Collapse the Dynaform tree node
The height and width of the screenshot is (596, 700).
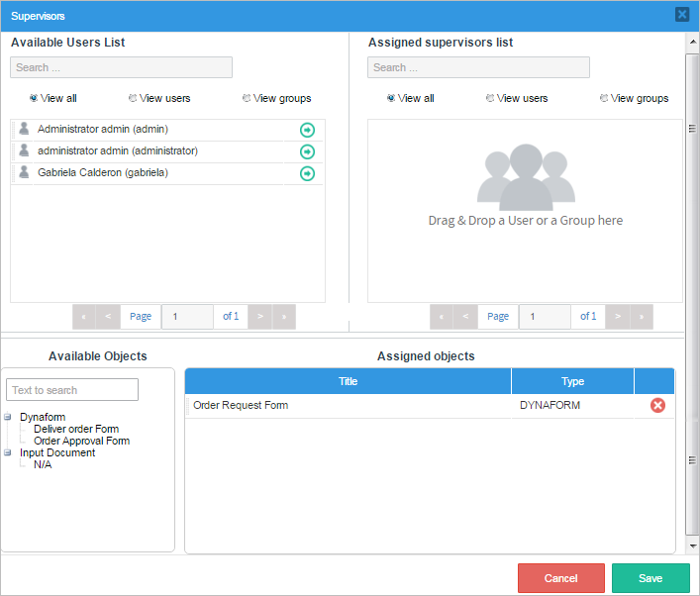pyautogui.click(x=8, y=417)
